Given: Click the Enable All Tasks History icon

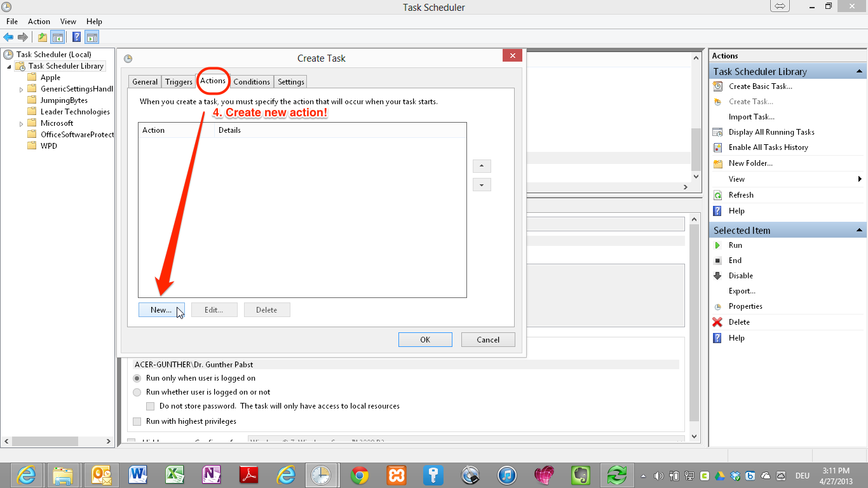Looking at the screenshot, I should coord(717,147).
